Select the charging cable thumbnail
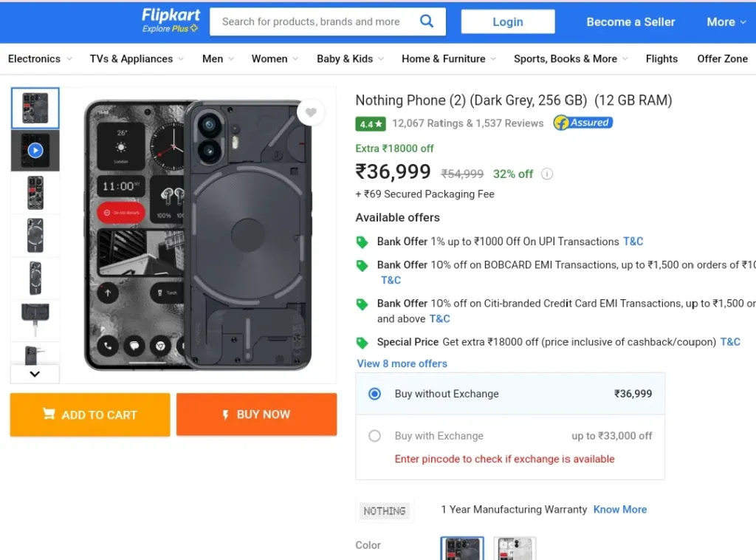This screenshot has height=560, width=756. [x=35, y=320]
